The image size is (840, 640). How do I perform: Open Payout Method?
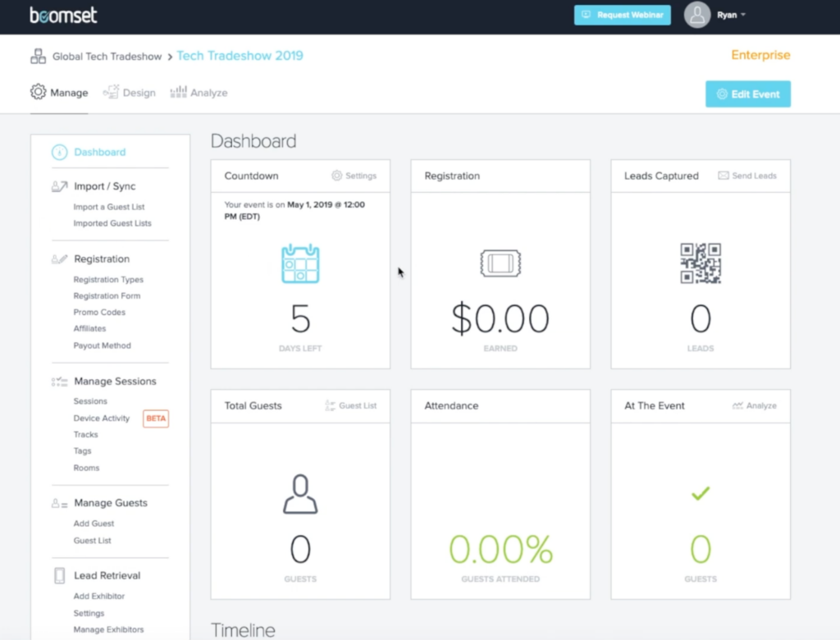tap(102, 345)
